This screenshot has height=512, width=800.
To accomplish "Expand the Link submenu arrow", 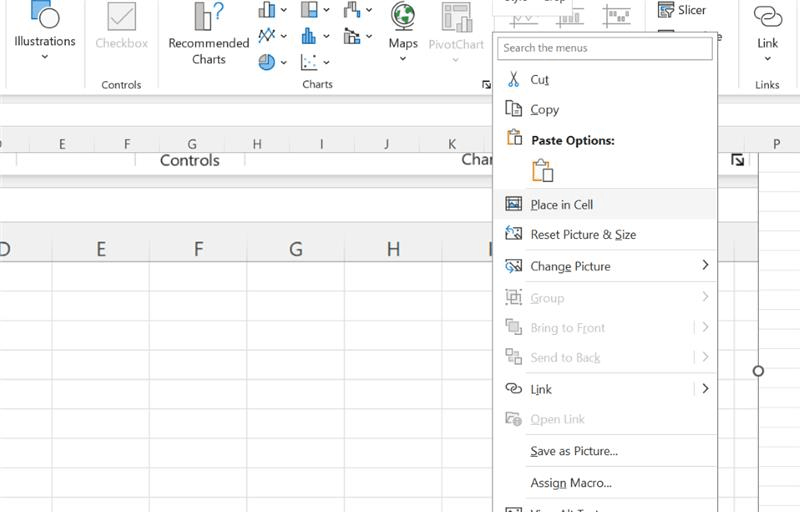I will click(x=705, y=389).
